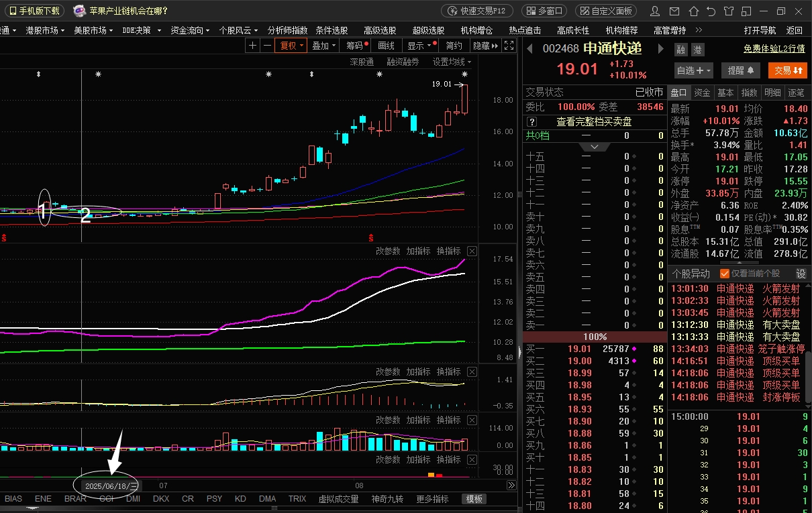Image resolution: width=812 pixels, height=513 pixels.
Task: Open the mail message icon
Action: click(674, 11)
